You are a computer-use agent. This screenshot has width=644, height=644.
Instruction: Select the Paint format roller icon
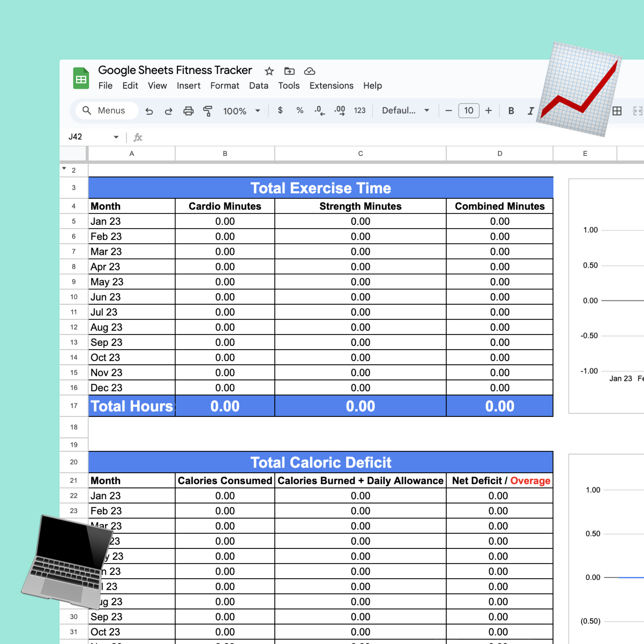pyautogui.click(x=208, y=111)
